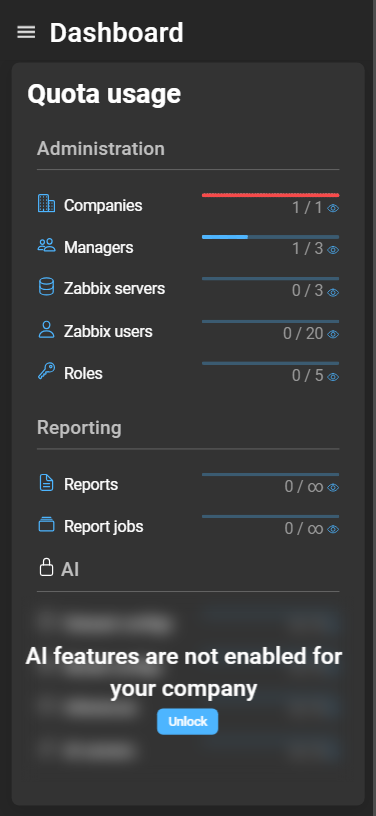The width and height of the screenshot is (376, 816).
Task: Toggle the eye icon for Managers quota
Action: (333, 250)
